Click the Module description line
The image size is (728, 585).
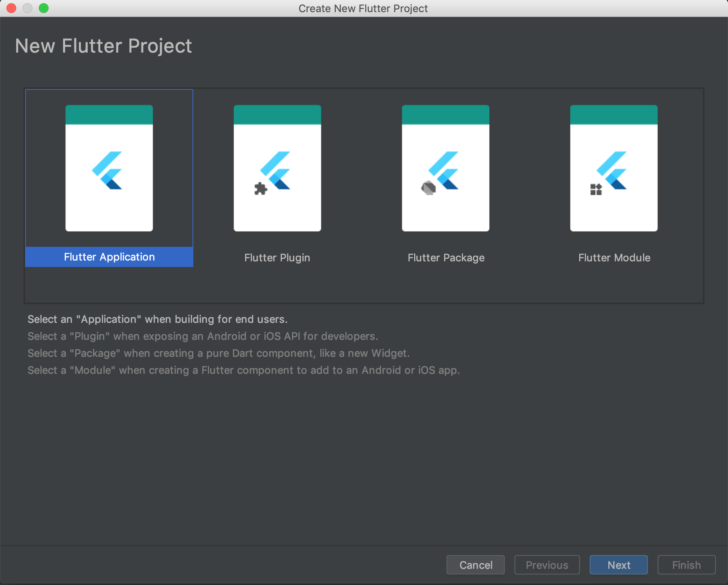coord(244,370)
